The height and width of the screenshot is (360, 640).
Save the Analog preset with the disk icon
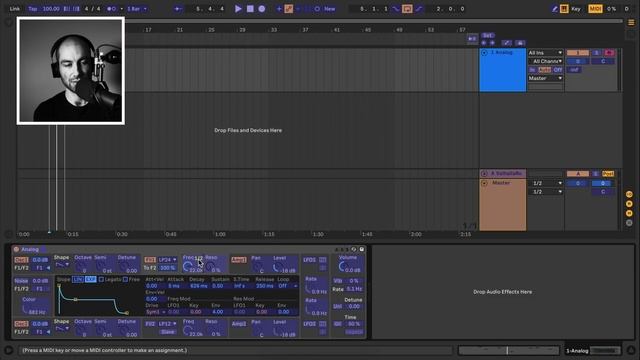click(362, 249)
